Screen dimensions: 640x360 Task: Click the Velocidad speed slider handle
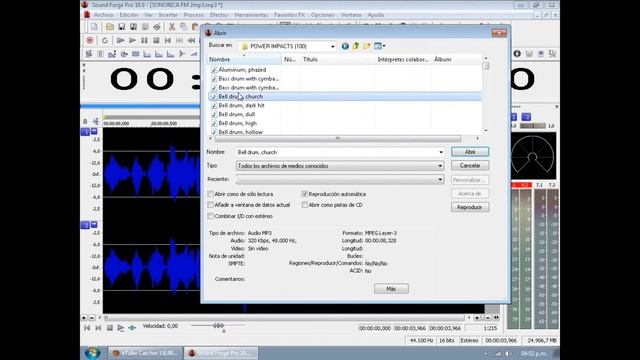pos(218,325)
